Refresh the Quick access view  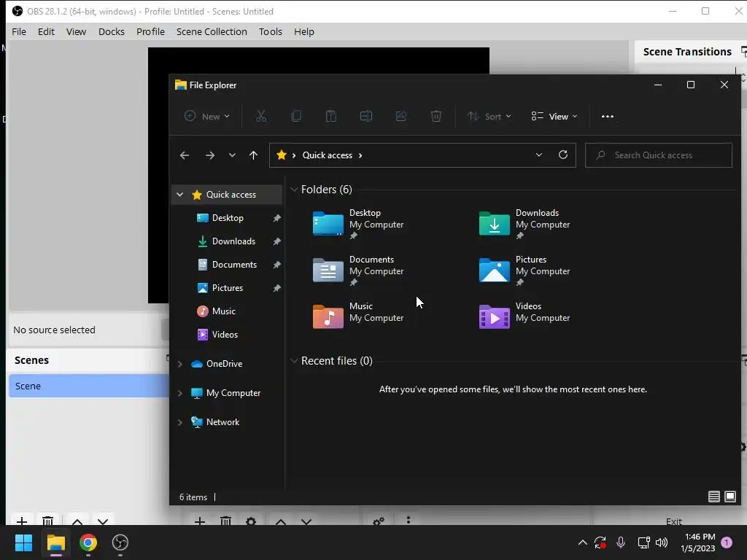563,155
